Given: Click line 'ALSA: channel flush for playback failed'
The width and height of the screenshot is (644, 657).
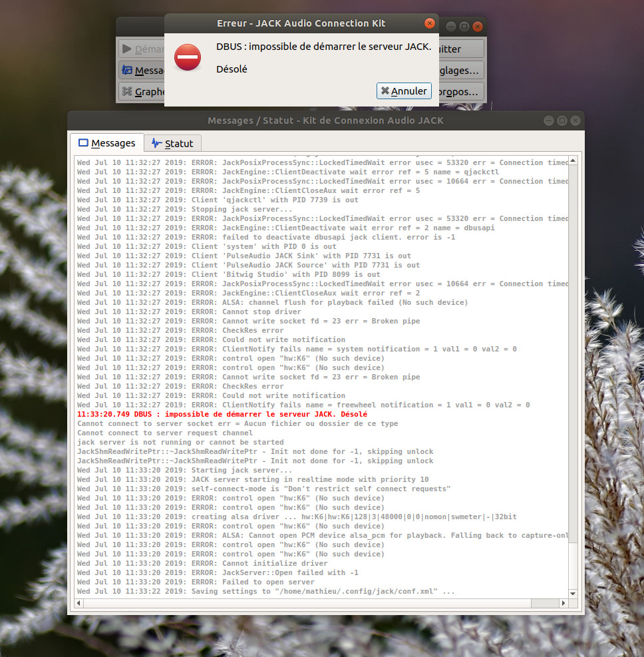Looking at the screenshot, I should click(273, 302).
